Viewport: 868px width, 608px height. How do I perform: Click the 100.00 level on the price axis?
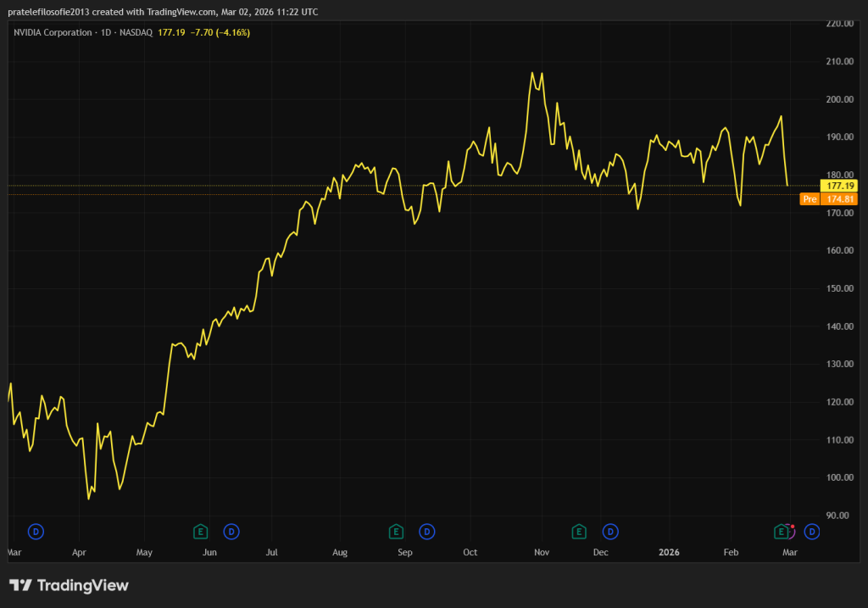pos(839,477)
